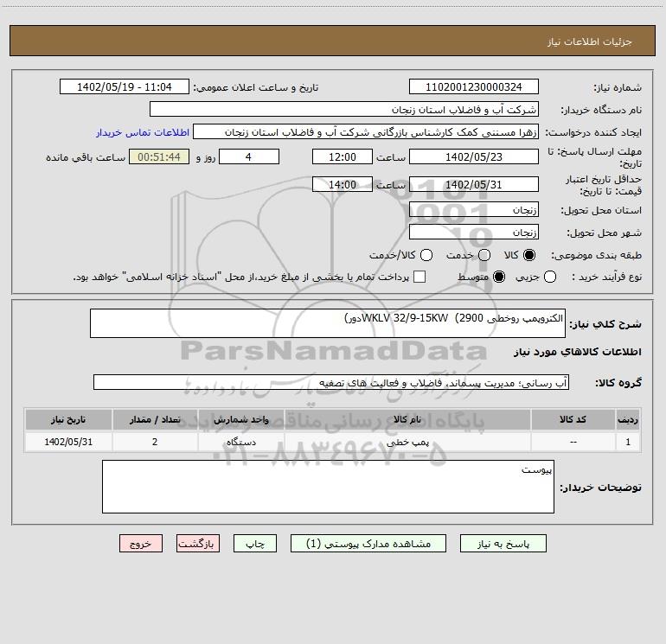Click the خروج exit button
The height and width of the screenshot is (644, 666).
pos(141,544)
